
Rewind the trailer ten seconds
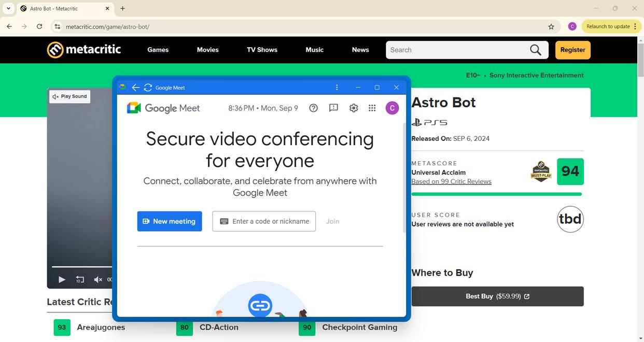tap(80, 279)
